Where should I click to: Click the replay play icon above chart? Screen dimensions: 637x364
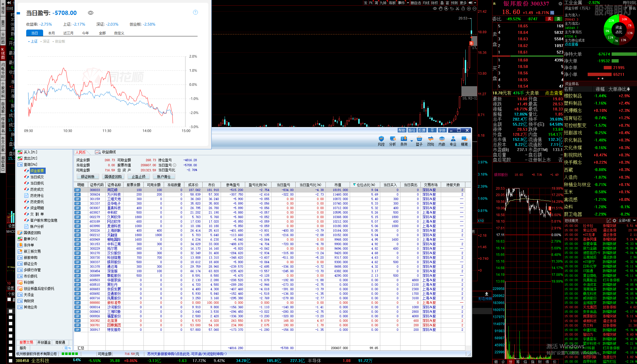pos(446,9)
